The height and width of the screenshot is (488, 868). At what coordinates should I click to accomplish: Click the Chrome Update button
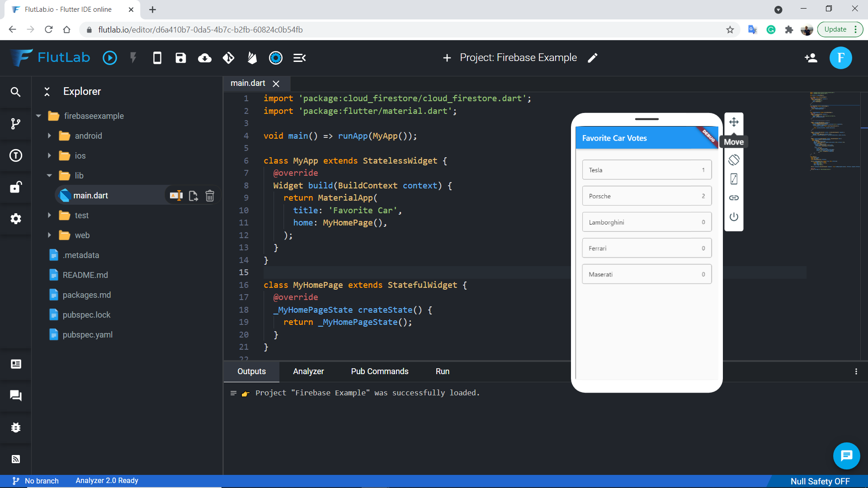pos(835,29)
